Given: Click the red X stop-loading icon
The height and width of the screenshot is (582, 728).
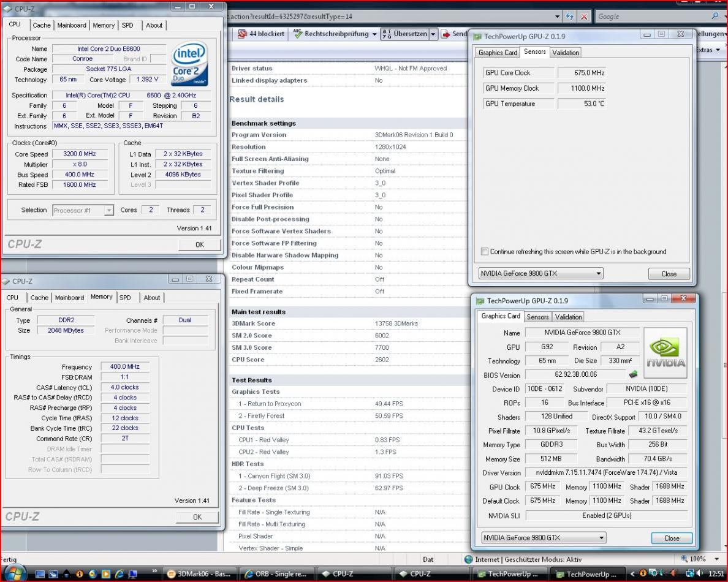Looking at the screenshot, I should click(584, 17).
